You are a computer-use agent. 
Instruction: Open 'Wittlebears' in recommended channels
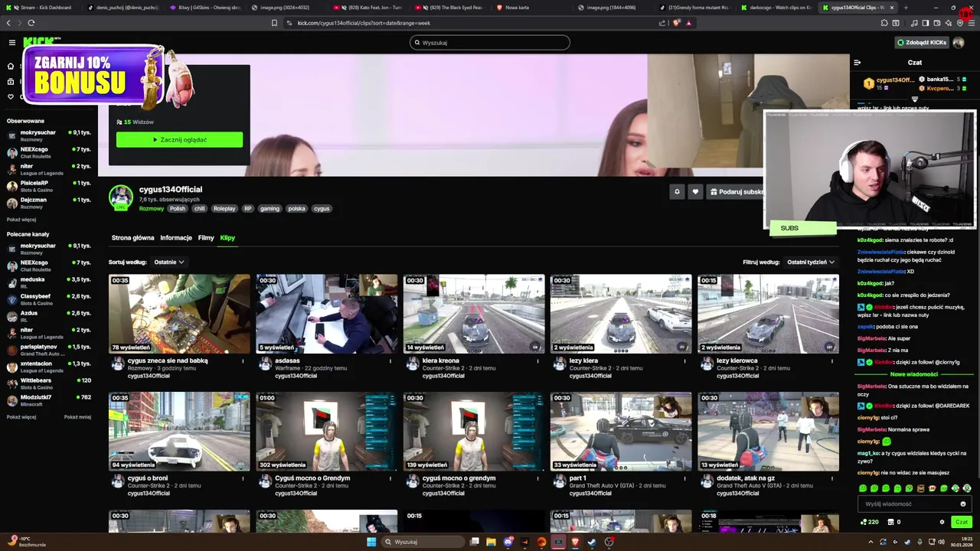(x=49, y=383)
